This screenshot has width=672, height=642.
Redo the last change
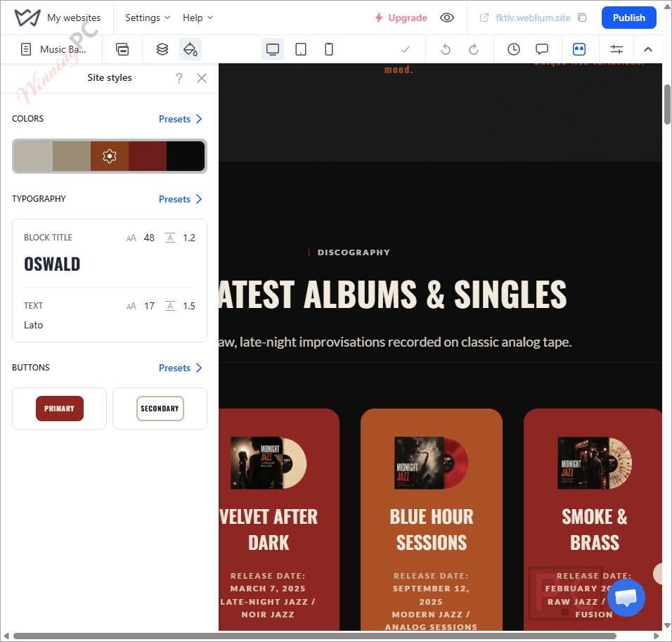tap(474, 49)
